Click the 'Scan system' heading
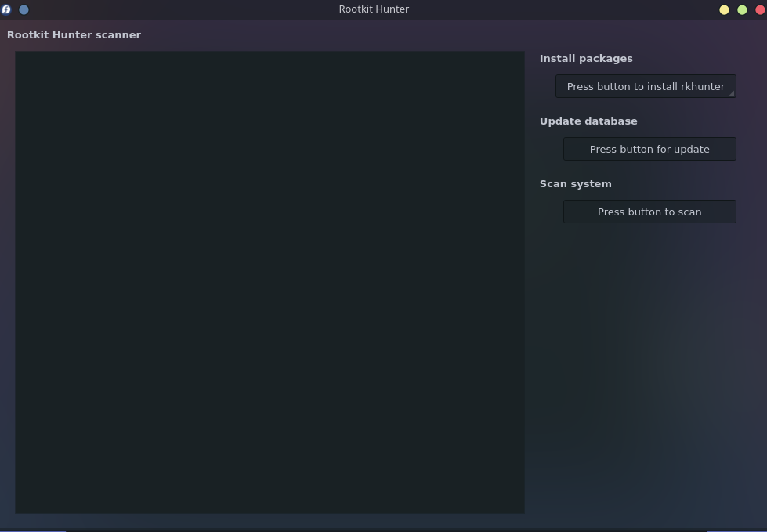The height and width of the screenshot is (532, 767). (x=575, y=184)
